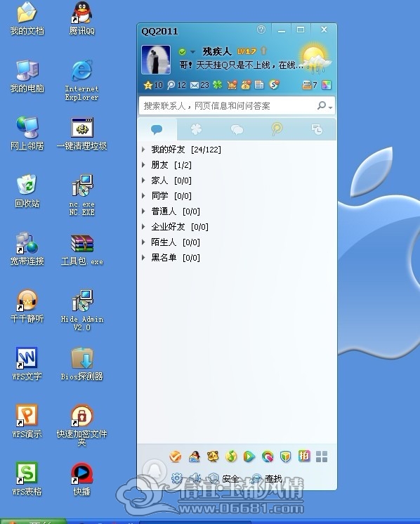Open the skin color changer icon
The width and height of the screenshot is (420, 524).
[x=327, y=85]
